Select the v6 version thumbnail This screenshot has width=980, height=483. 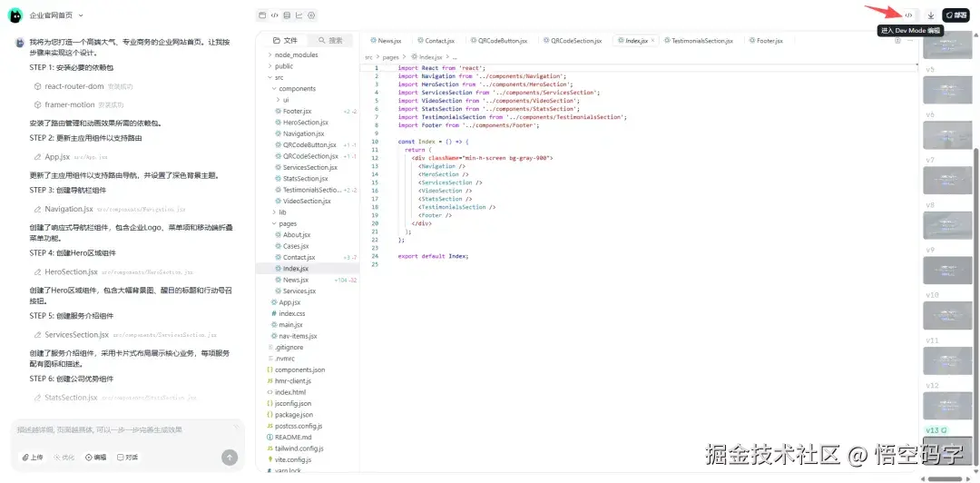947,134
